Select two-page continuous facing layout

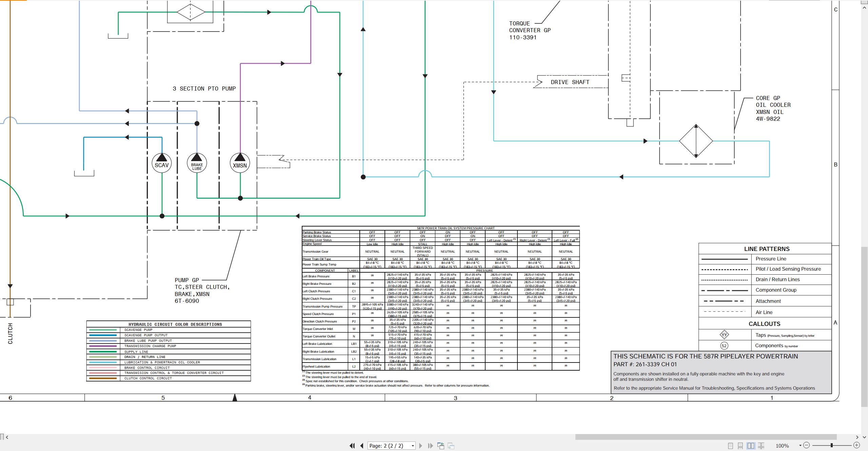[x=761, y=446]
